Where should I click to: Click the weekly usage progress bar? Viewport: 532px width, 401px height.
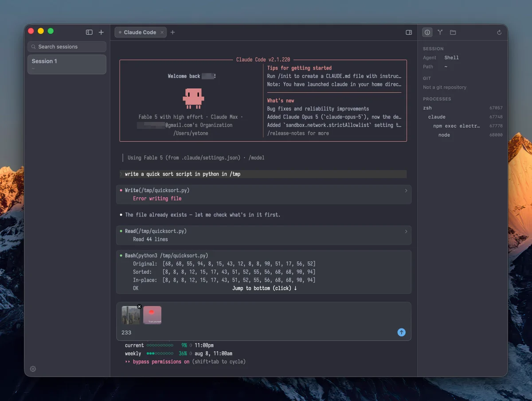pyautogui.click(x=160, y=354)
